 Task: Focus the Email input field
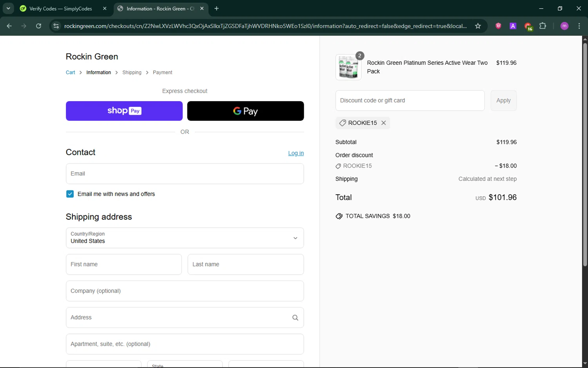[x=185, y=173]
